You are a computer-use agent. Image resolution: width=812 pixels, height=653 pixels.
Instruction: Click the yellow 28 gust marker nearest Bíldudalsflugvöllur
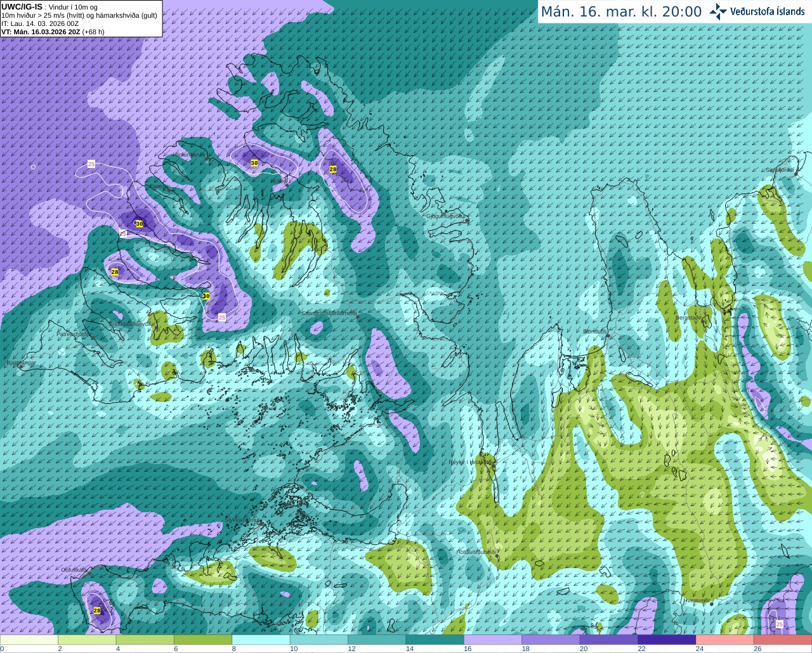(115, 272)
